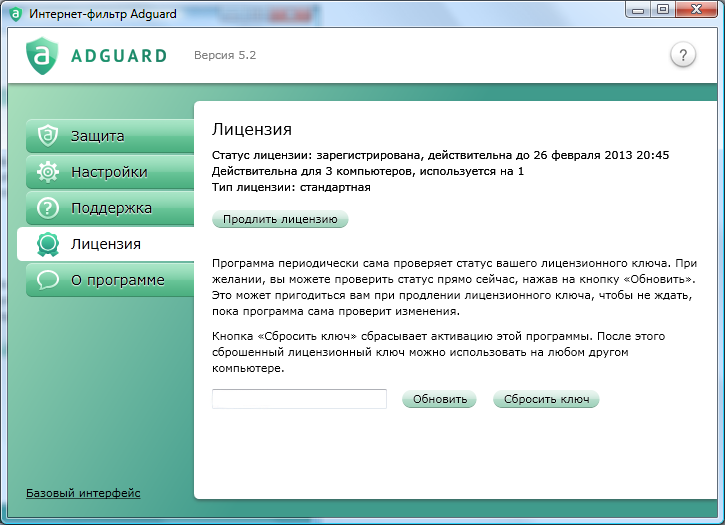Click the ADGUARD brand name text
The height and width of the screenshot is (525, 725).
click(x=119, y=56)
